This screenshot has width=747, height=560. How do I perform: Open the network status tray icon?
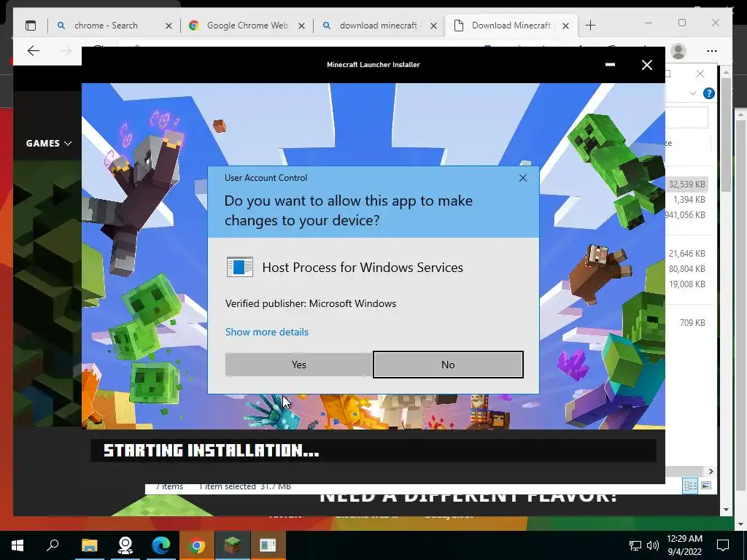point(635,545)
